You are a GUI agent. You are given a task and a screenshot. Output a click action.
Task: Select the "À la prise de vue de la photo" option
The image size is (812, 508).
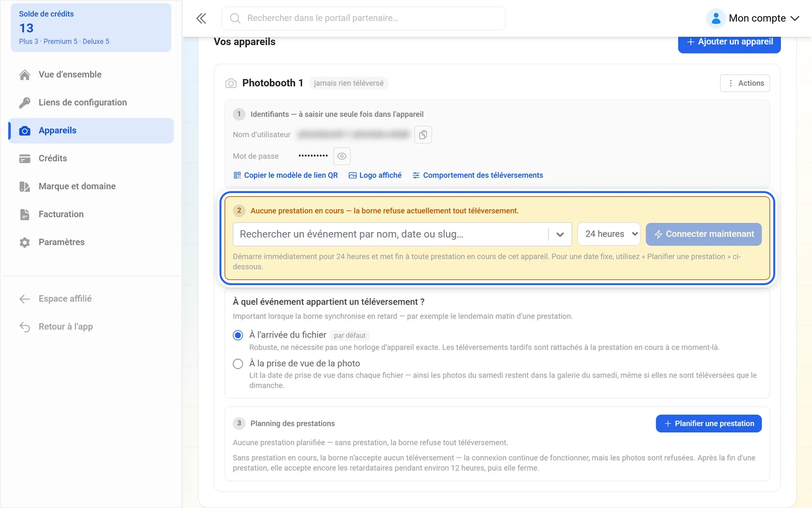238,364
